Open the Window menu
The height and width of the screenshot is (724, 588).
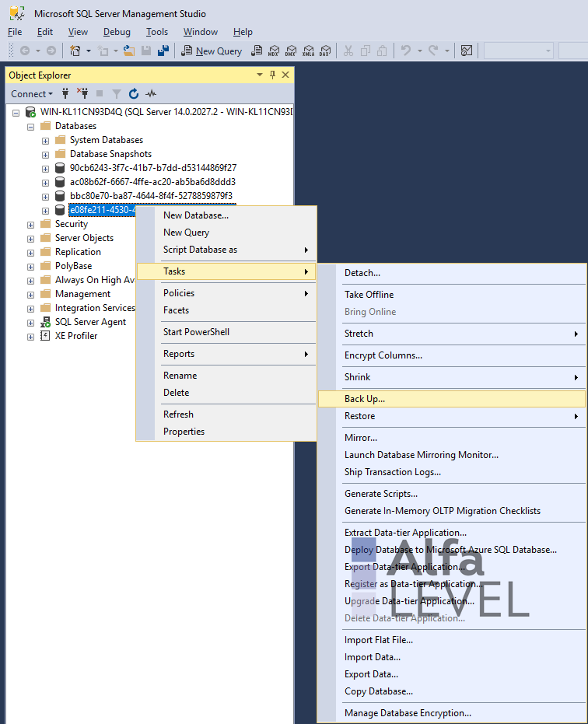[201, 32]
